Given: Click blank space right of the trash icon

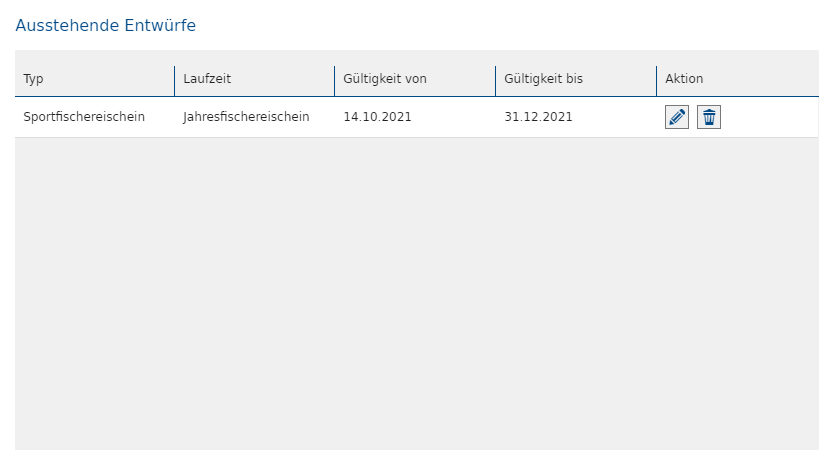Looking at the screenshot, I should pos(770,117).
